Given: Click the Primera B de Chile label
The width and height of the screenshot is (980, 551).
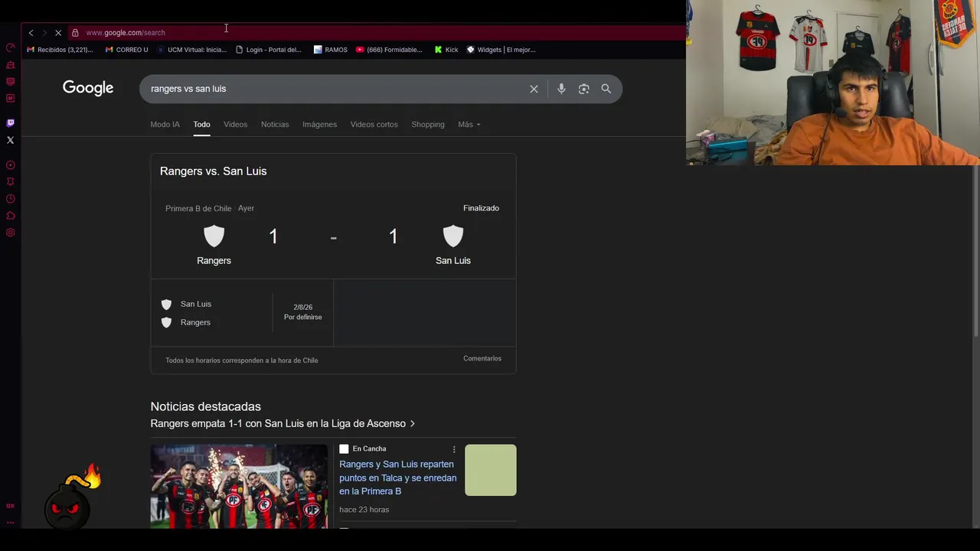Looking at the screenshot, I should (x=198, y=208).
